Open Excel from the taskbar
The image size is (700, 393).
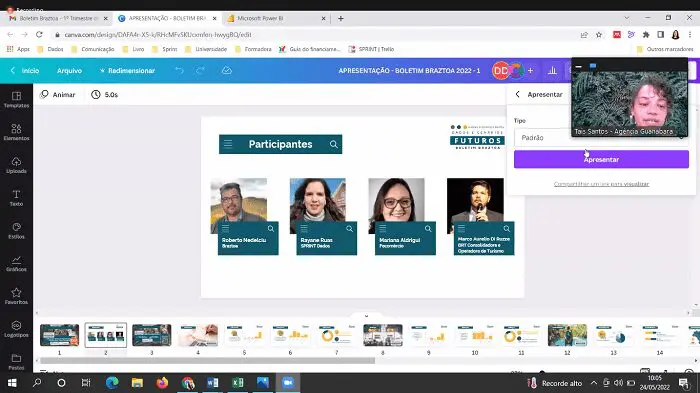pyautogui.click(x=238, y=383)
